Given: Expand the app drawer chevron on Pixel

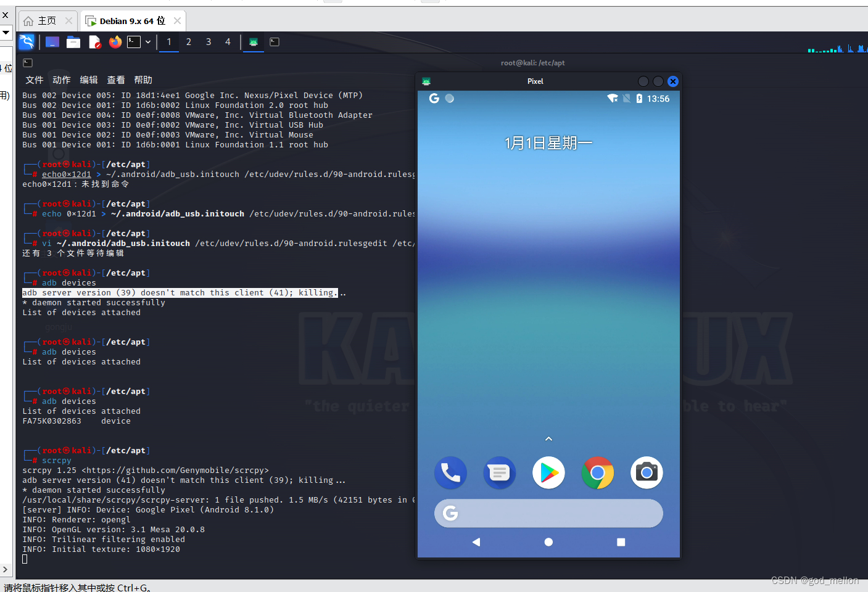Looking at the screenshot, I should tap(548, 439).
